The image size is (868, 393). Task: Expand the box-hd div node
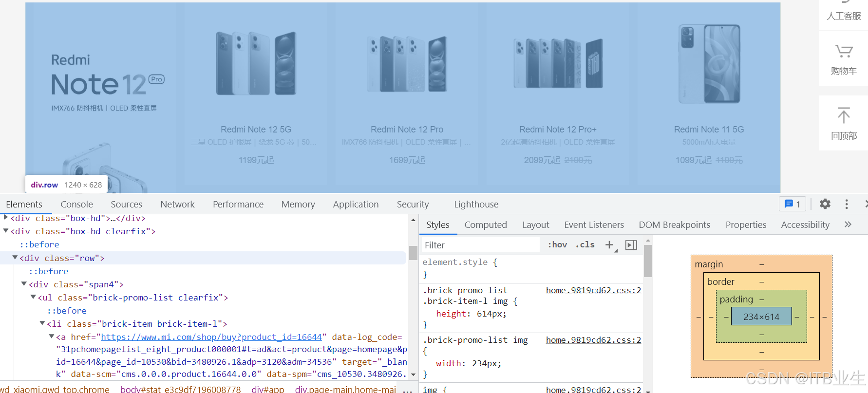6,218
